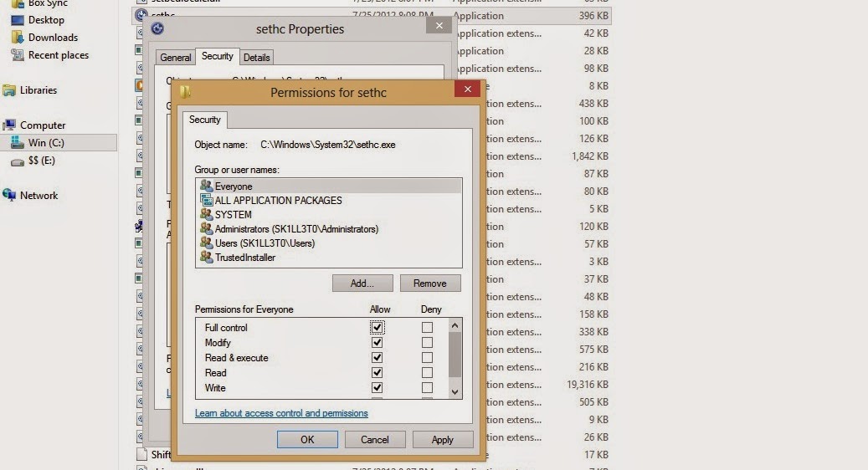Select the Everyone group icon
868x470 pixels.
207,186
